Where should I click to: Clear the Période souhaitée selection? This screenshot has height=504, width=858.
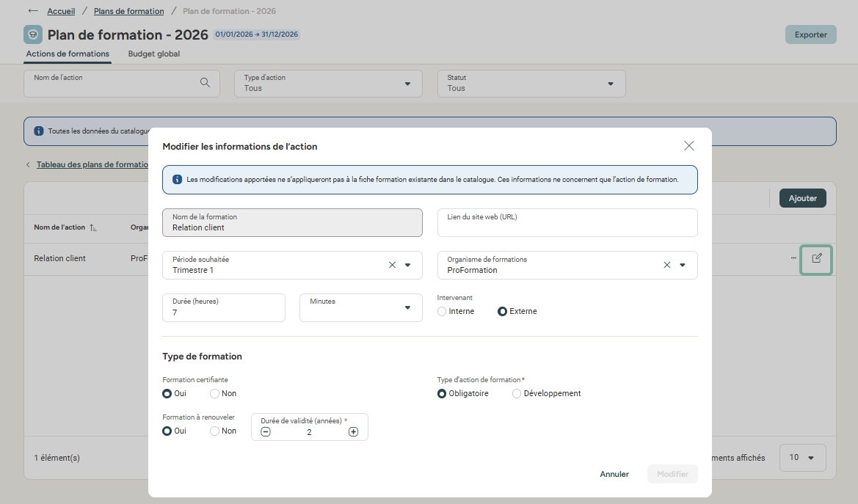pyautogui.click(x=392, y=266)
